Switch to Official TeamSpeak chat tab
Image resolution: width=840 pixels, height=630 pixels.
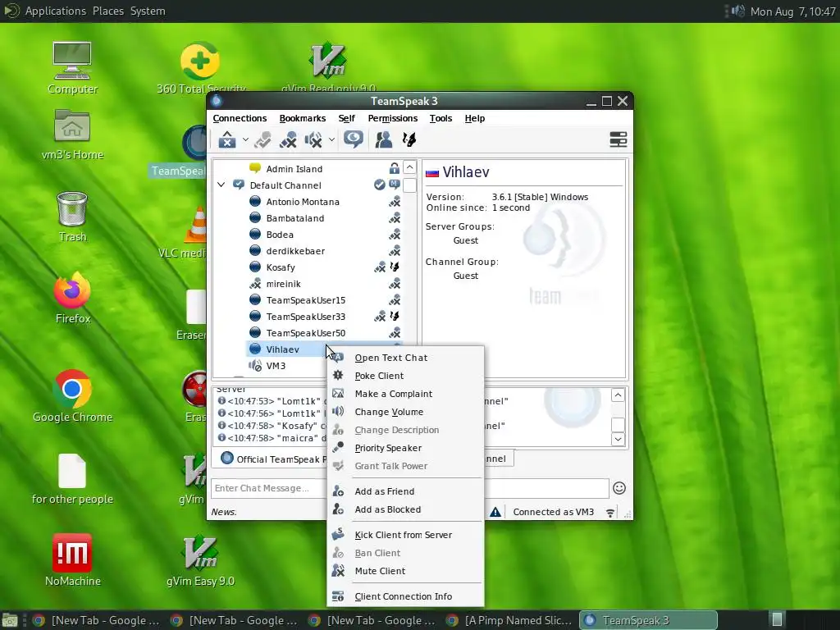point(273,459)
